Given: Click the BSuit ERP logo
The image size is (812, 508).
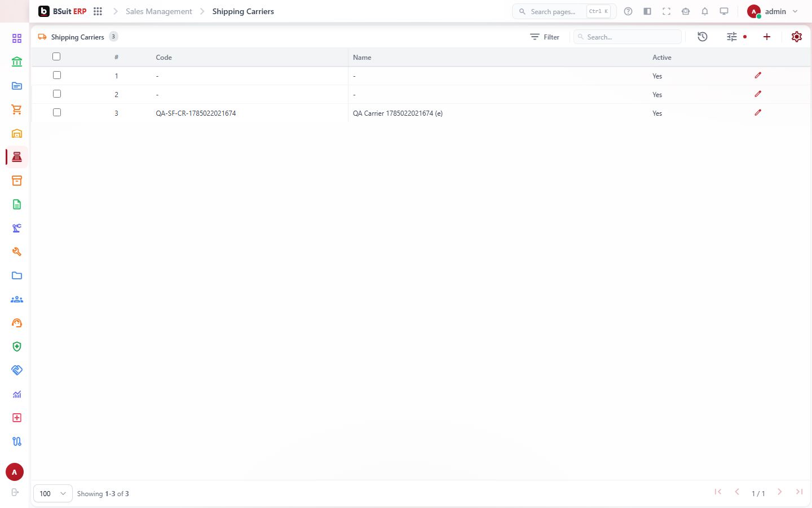Looking at the screenshot, I should tap(63, 11).
